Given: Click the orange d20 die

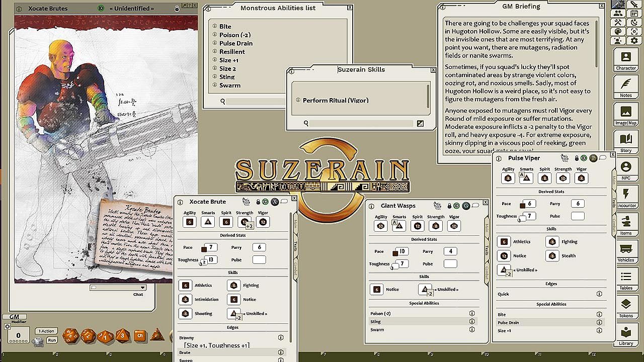Looking at the screenshot, I should pos(70,335).
